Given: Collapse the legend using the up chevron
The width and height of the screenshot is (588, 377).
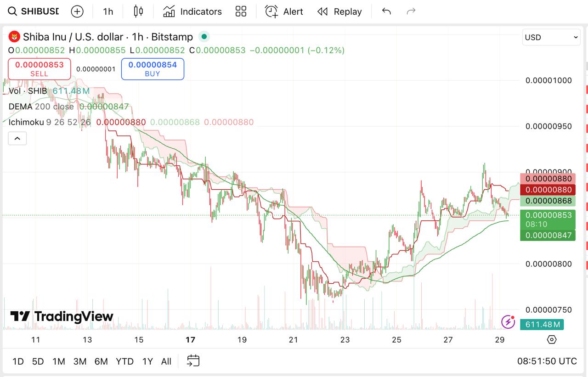Looking at the screenshot, I should [x=17, y=138].
